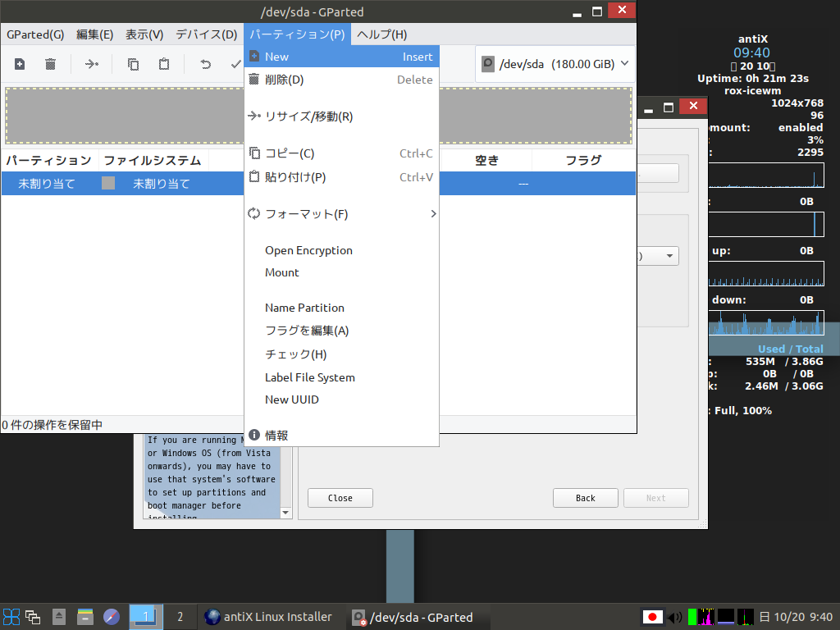Click the New partition toolbar icon
The width and height of the screenshot is (840, 630).
[x=20, y=64]
